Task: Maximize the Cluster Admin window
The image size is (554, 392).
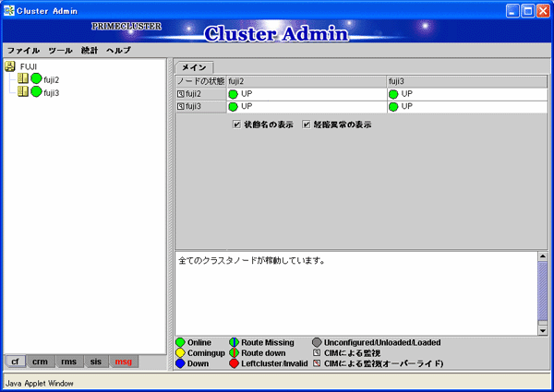Action: point(528,11)
